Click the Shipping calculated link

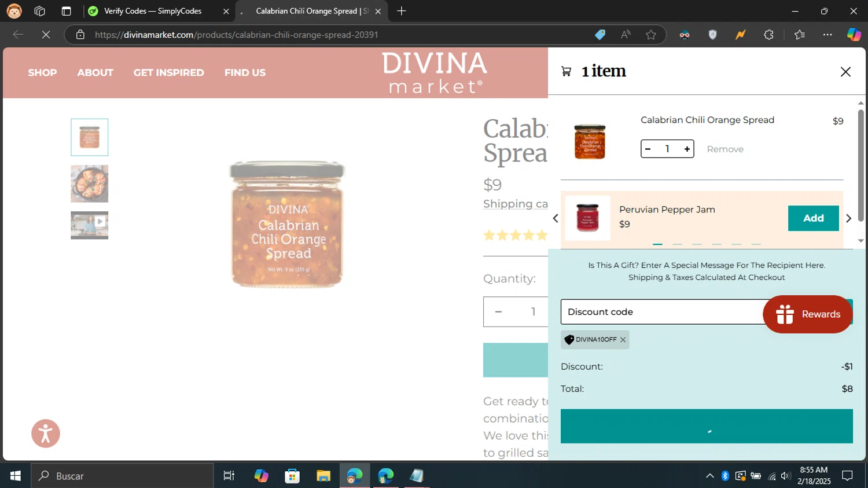(516, 204)
